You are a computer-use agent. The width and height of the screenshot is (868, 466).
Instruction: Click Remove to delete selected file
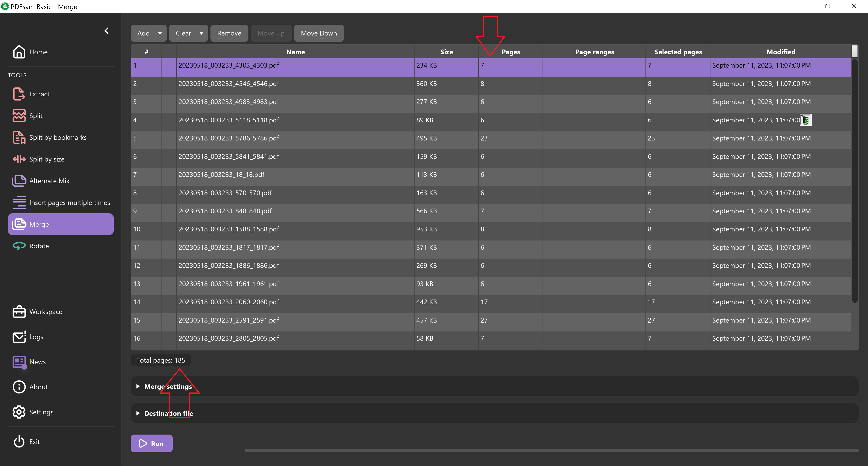tap(229, 33)
